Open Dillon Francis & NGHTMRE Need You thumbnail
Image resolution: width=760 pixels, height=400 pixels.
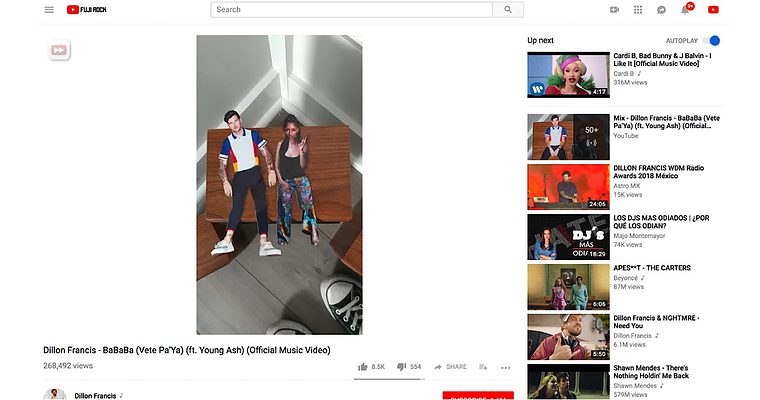(569, 336)
